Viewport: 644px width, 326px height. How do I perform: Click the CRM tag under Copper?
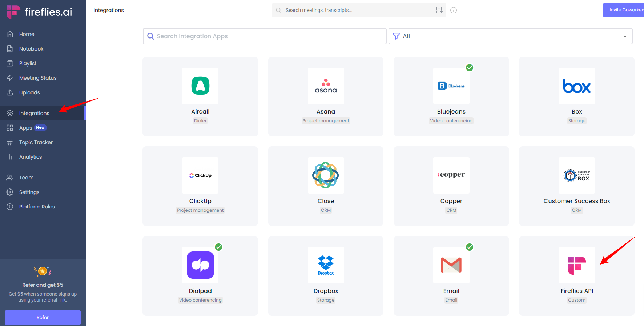(451, 210)
